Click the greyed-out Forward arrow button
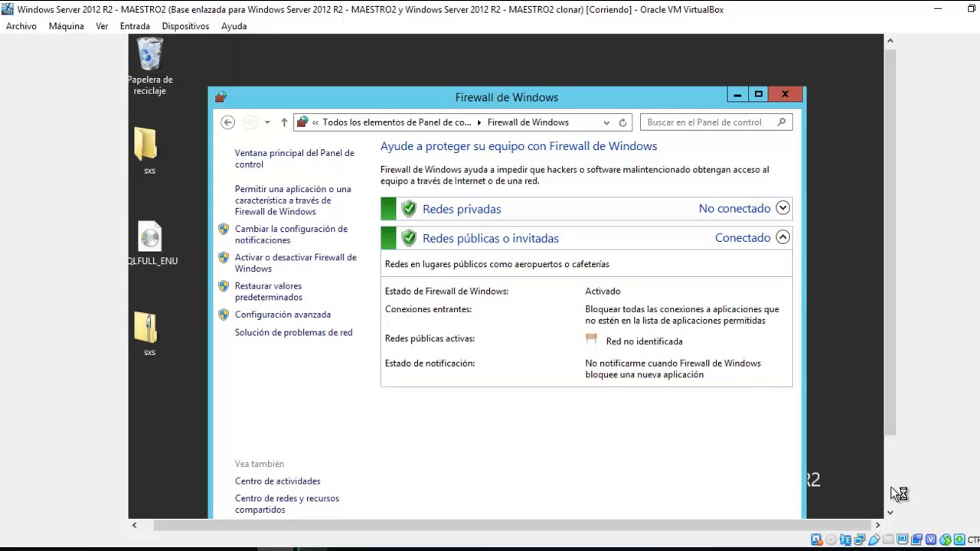The height and width of the screenshot is (551, 980). [x=250, y=122]
